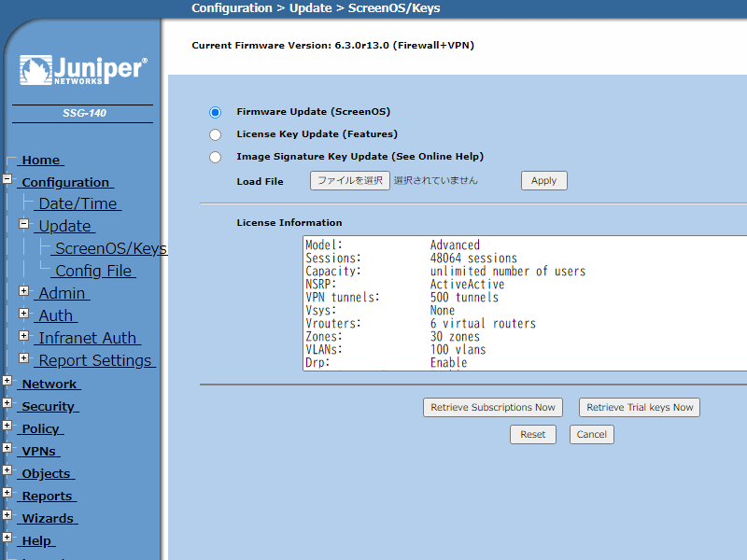Click the file chooser button for Load File
This screenshot has height=560, width=747.
(350, 180)
